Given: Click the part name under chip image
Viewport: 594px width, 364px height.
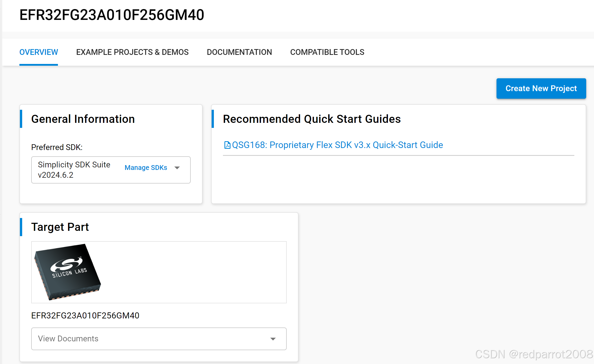Looking at the screenshot, I should click(x=85, y=315).
